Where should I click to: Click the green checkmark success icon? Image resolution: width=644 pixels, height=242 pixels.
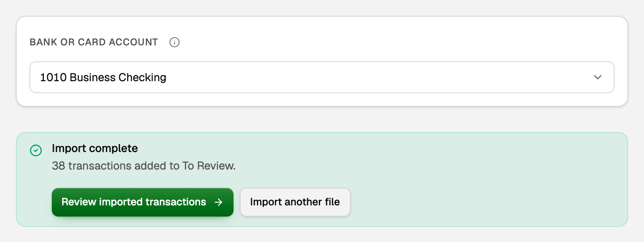[x=36, y=150]
